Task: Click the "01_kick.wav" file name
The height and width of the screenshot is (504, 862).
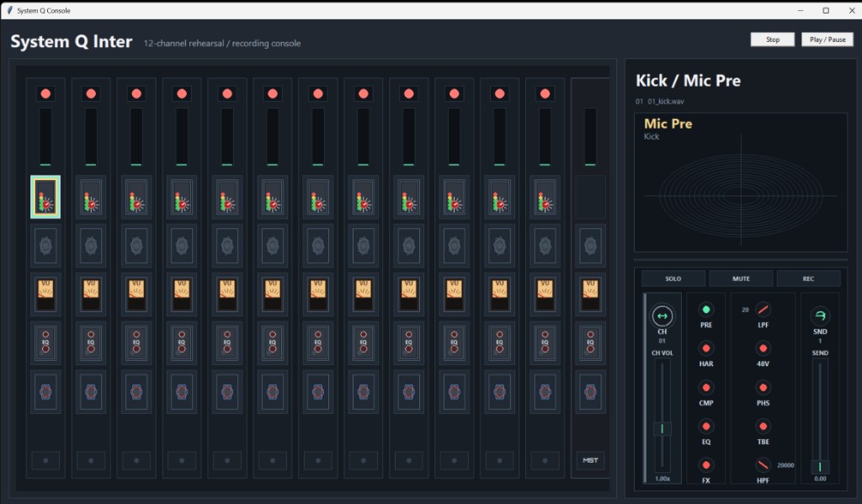Action: (x=666, y=102)
